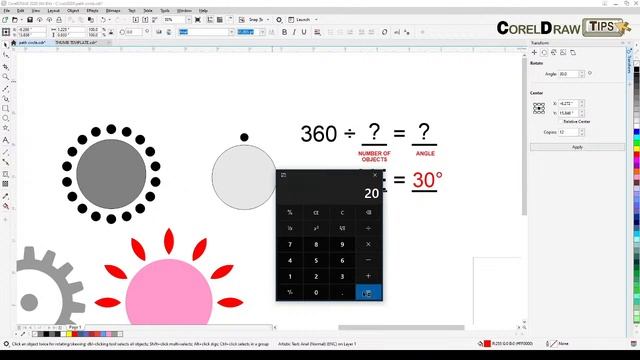Click the Copies field spinner arrows
Image resolution: width=640 pixels, height=360 pixels.
[x=582, y=132]
